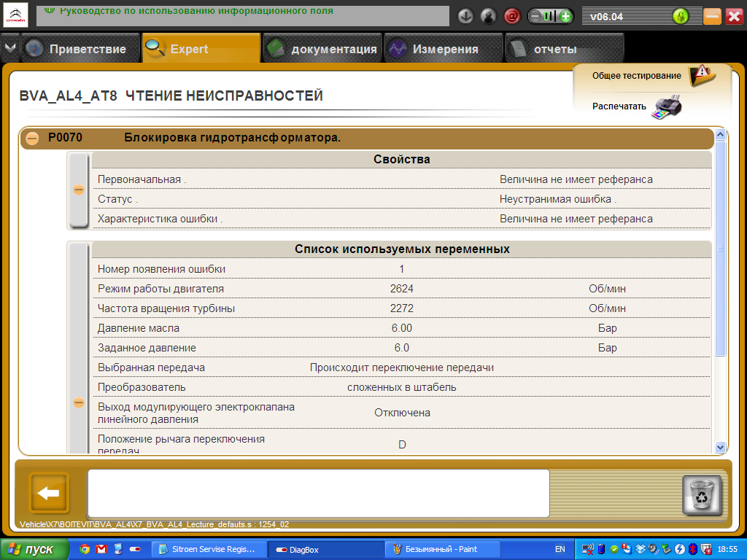Click the recycle bin delete icon
The width and height of the screenshot is (747, 560).
coord(701,495)
